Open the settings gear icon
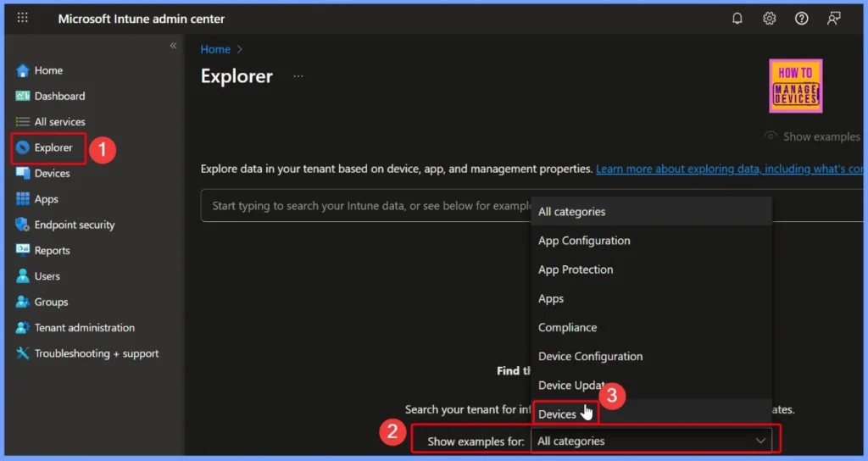The image size is (868, 461). 770,19
